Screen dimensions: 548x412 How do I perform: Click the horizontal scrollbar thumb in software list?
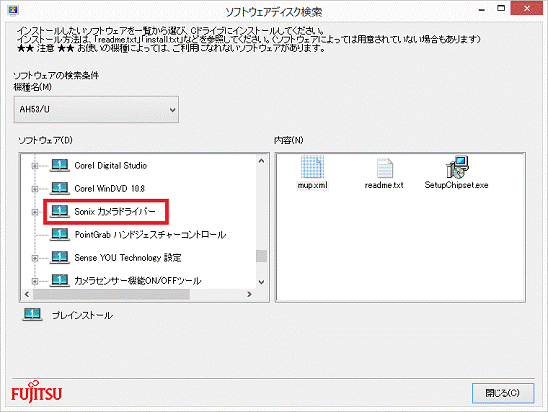point(111,294)
